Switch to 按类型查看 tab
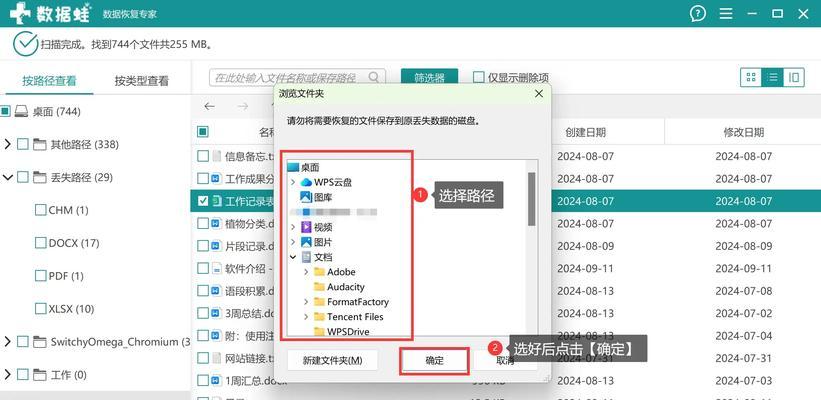This screenshot has height=400, width=821. tap(142, 81)
